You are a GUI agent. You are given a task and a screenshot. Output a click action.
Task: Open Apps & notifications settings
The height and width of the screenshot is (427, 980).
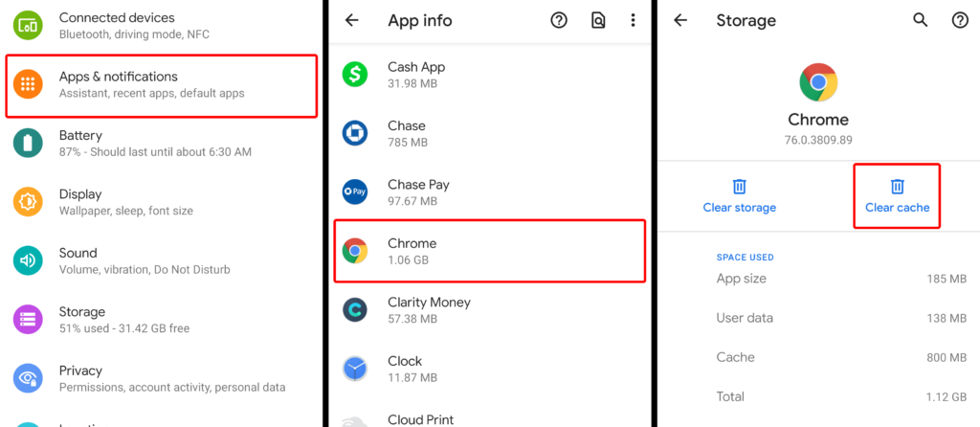pyautogui.click(x=161, y=85)
